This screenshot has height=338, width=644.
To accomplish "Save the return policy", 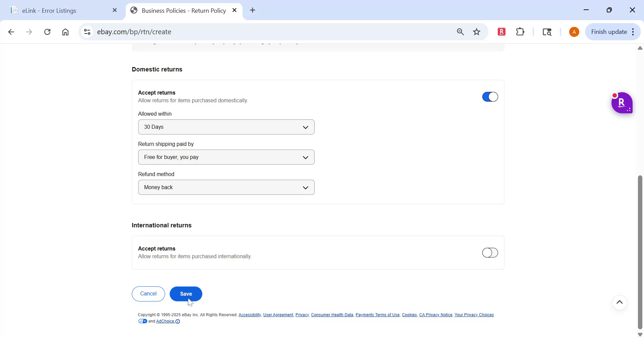I will click(x=186, y=294).
